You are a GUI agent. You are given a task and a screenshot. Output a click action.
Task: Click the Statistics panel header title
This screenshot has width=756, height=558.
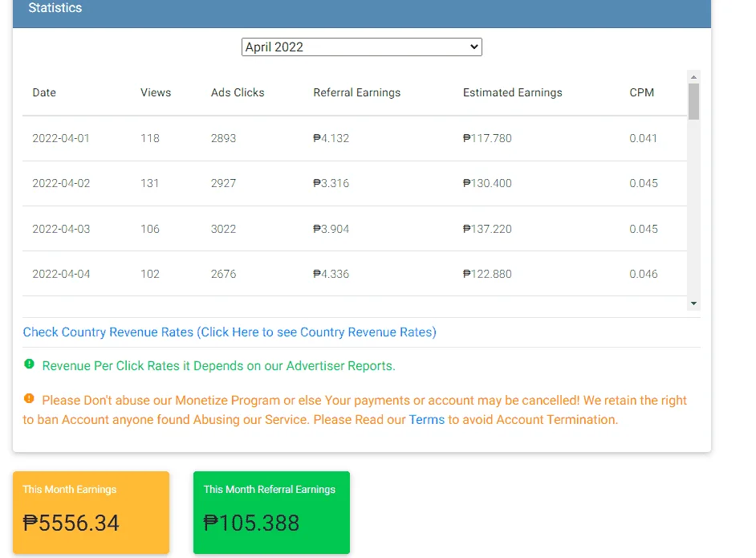click(x=55, y=8)
